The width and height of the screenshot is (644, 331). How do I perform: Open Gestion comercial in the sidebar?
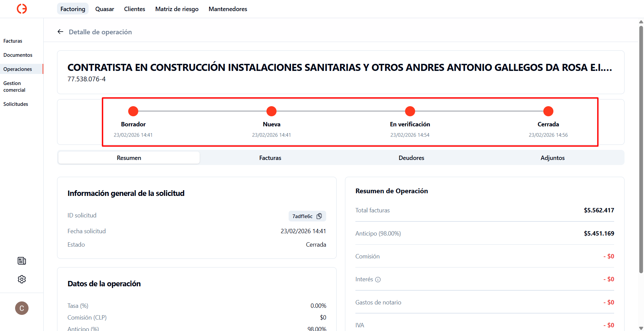(14, 87)
